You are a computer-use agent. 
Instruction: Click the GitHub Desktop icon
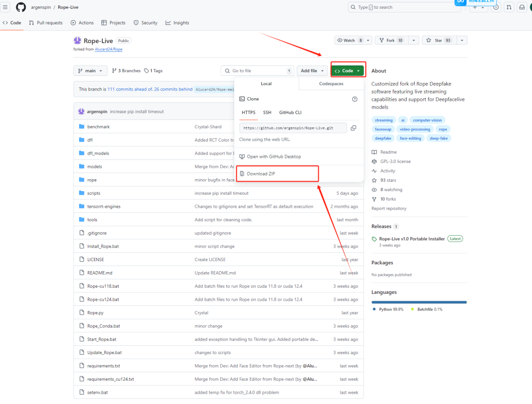point(242,156)
